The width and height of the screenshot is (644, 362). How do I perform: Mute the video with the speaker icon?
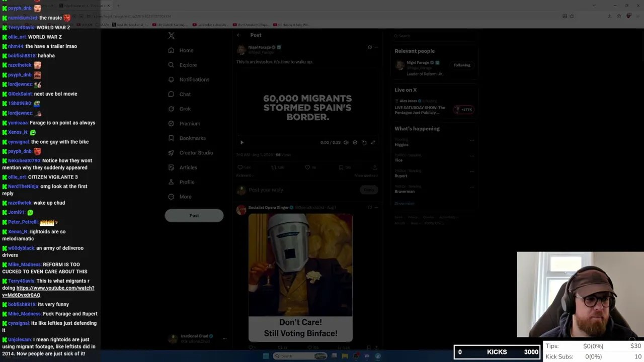(x=346, y=142)
